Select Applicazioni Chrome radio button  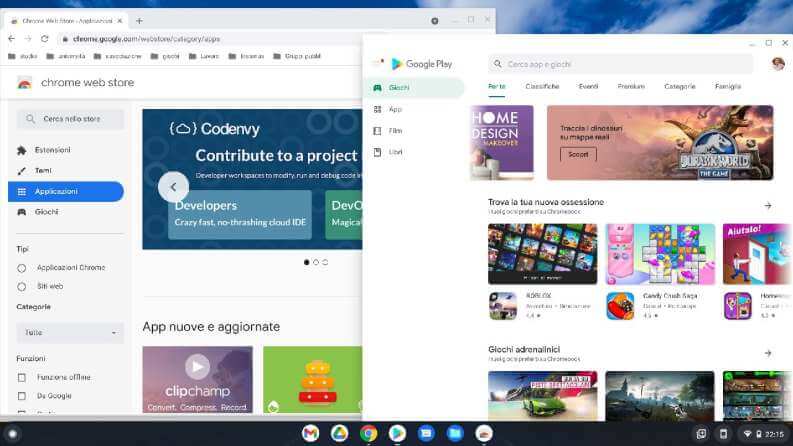coord(21,268)
